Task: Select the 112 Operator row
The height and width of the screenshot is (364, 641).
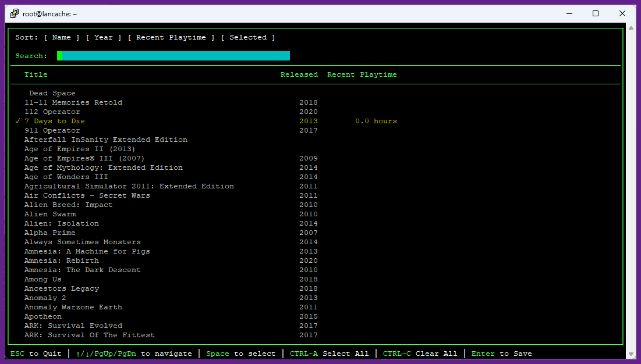Action: [52, 112]
